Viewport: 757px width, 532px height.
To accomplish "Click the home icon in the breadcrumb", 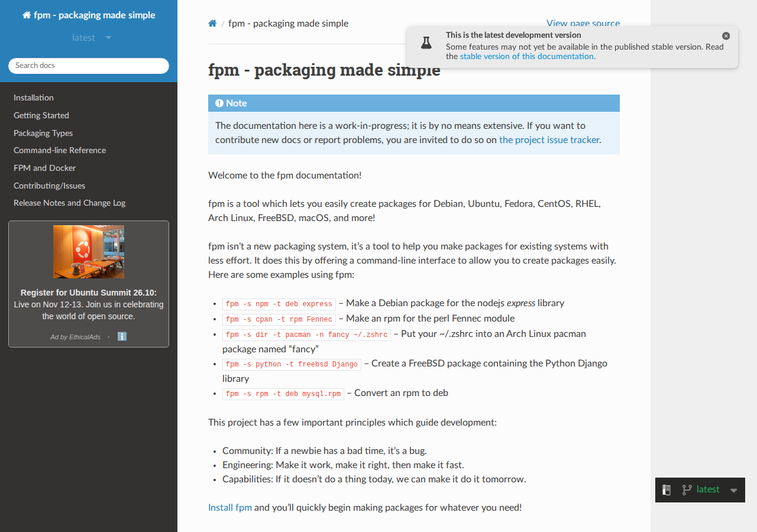I will pos(212,24).
